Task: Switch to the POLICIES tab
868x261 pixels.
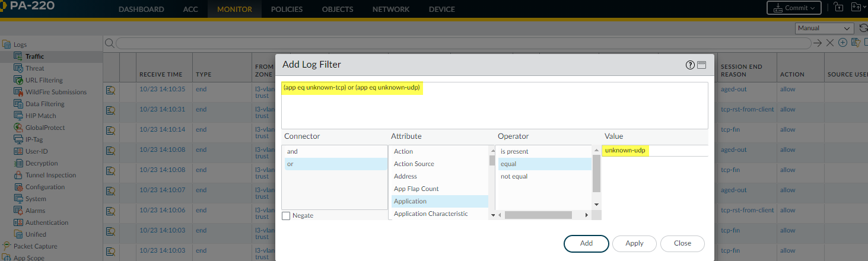Action: coord(287,9)
